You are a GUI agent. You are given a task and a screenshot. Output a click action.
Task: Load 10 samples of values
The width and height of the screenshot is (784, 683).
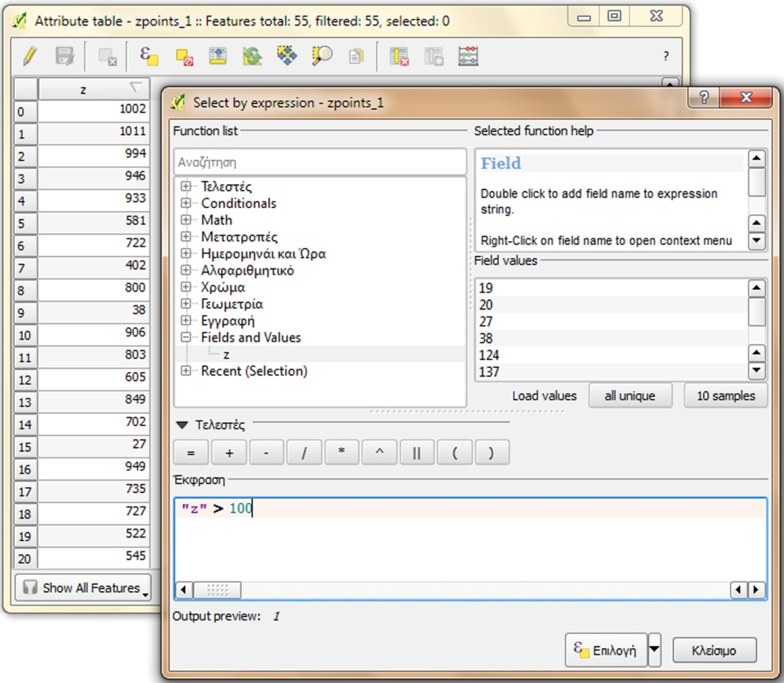pos(725,396)
